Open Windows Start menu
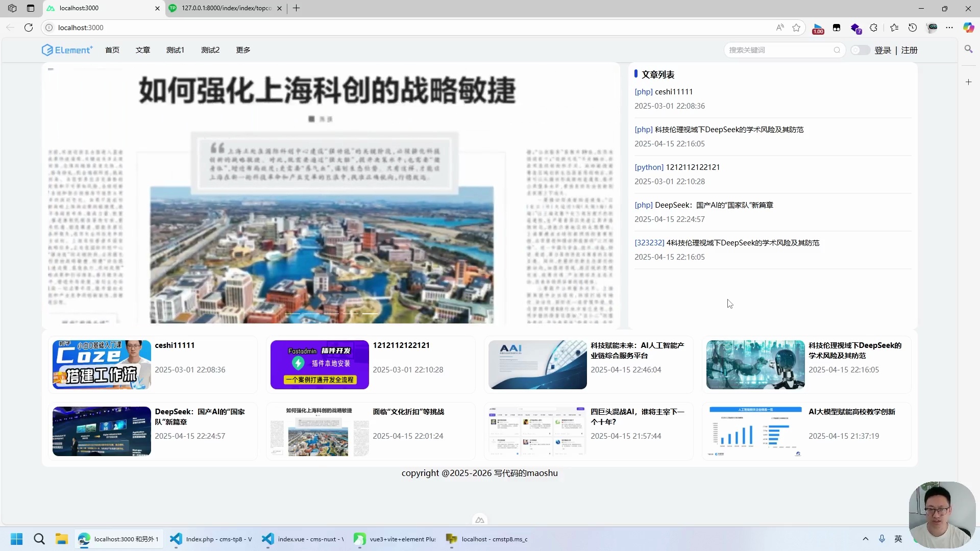This screenshot has width=980, height=551. (17, 539)
